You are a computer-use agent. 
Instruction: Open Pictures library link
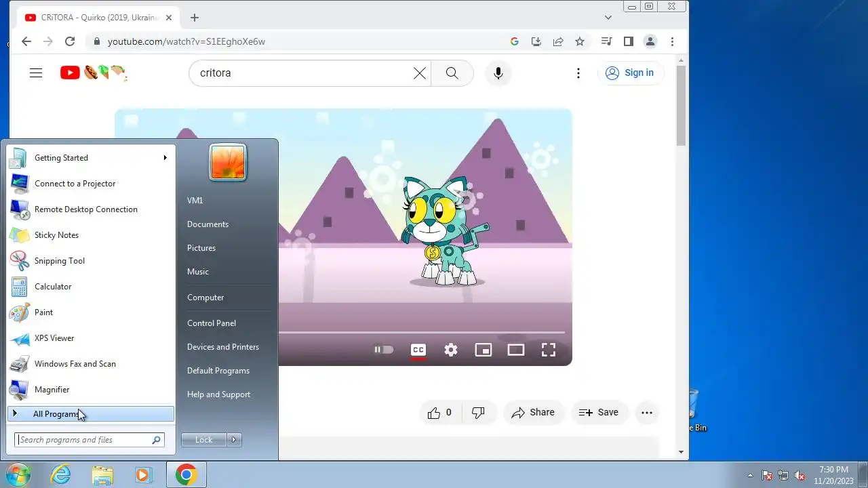coord(201,248)
